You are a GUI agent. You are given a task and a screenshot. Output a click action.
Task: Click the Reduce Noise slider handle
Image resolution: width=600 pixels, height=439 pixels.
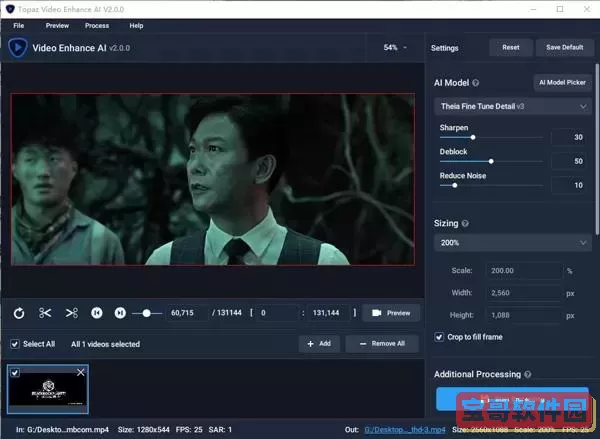pos(455,186)
